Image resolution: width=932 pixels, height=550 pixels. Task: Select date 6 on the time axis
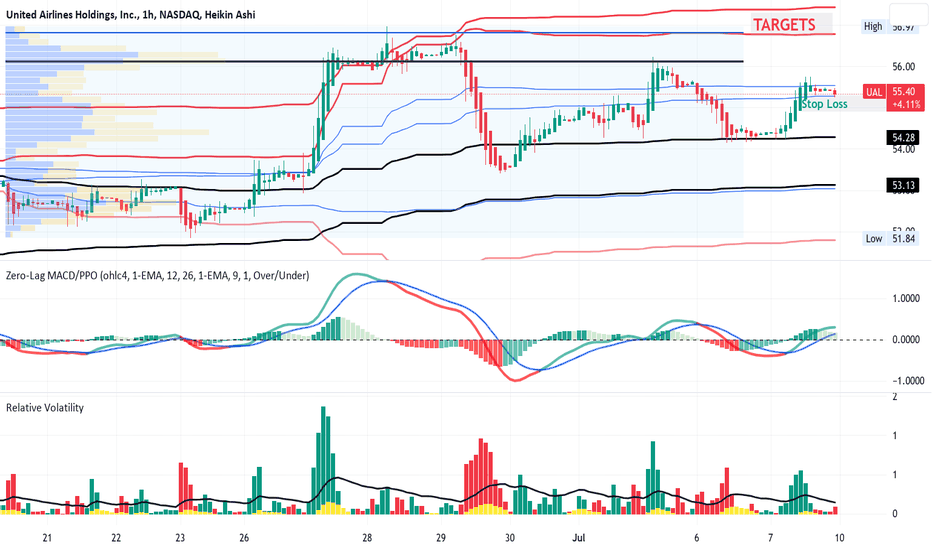(697, 538)
